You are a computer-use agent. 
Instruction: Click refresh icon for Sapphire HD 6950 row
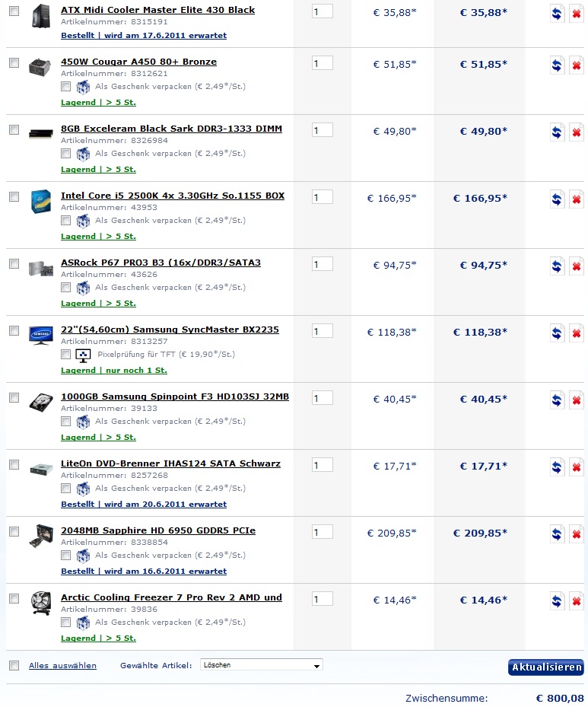557,533
